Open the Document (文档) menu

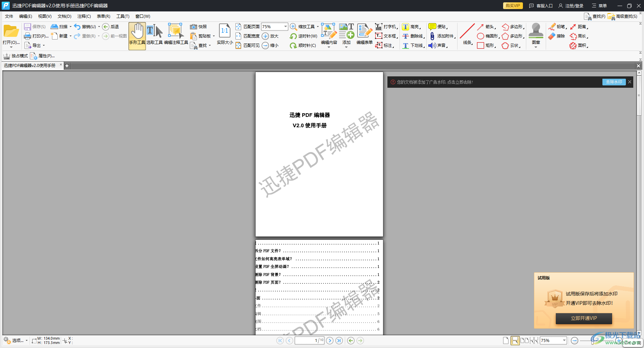[x=64, y=16]
